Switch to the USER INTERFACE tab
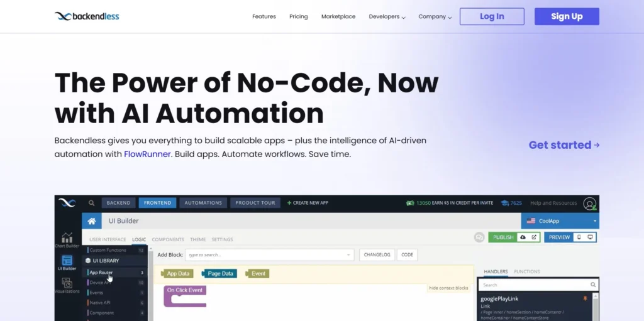Image resolution: width=644 pixels, height=321 pixels. 108,239
